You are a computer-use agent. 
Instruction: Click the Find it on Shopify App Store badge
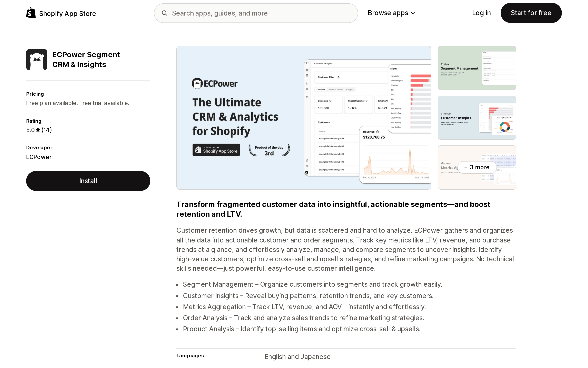pos(216,150)
